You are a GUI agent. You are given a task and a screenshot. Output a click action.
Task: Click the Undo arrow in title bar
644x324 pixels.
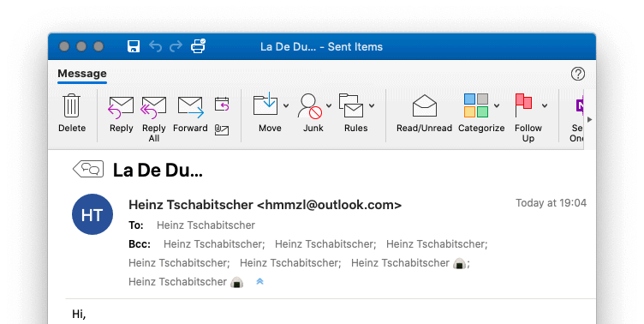155,46
